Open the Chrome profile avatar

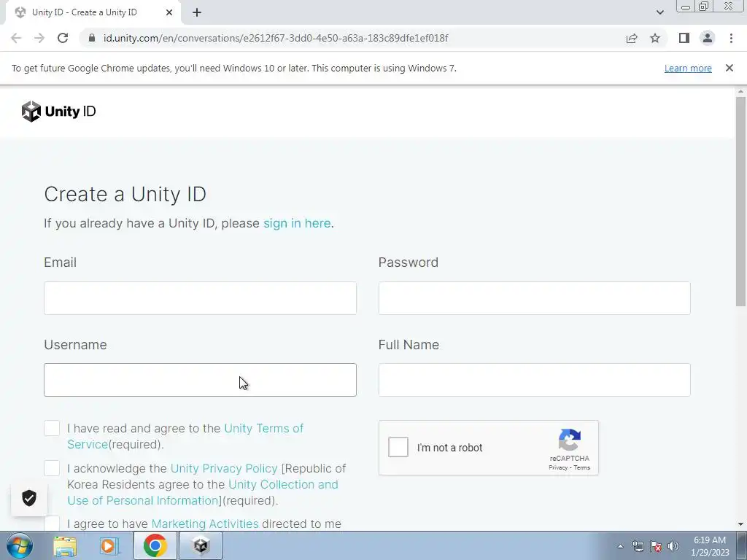[708, 38]
